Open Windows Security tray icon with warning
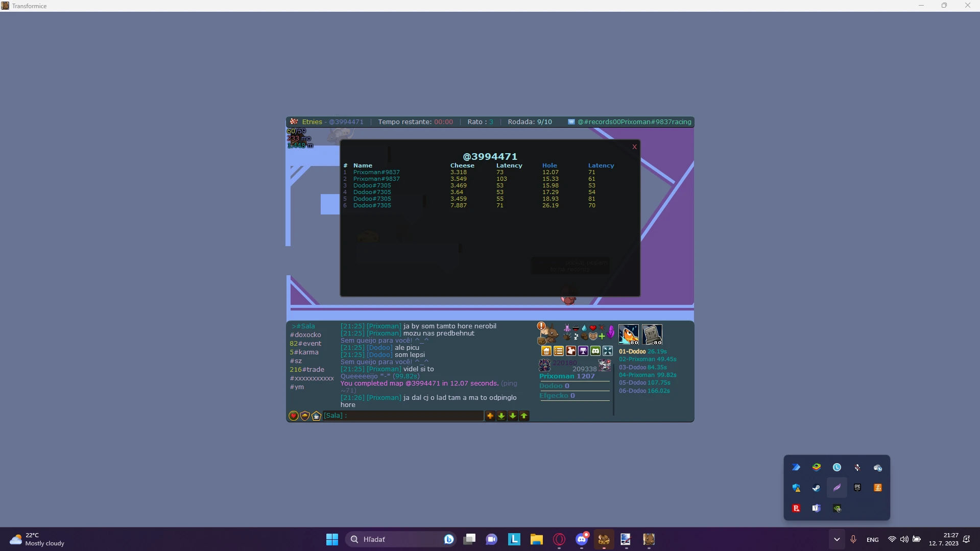Screen dimensions: 980x551 [x=796, y=488]
